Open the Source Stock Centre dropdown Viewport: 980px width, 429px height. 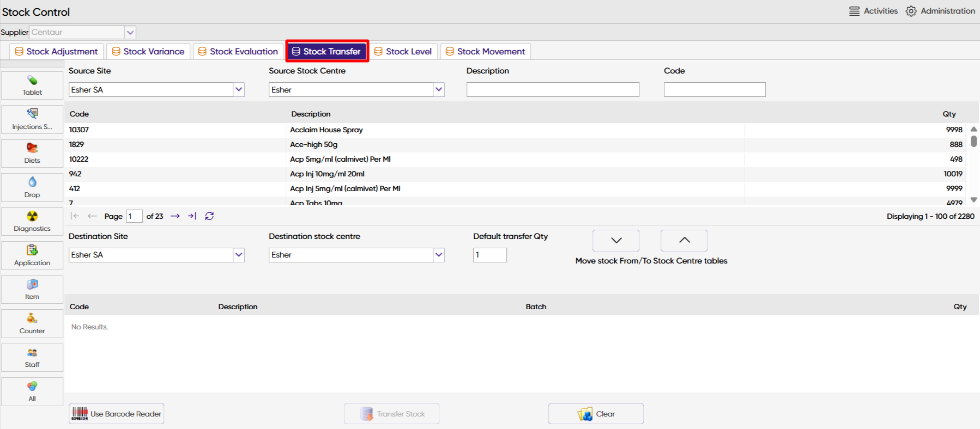(439, 89)
